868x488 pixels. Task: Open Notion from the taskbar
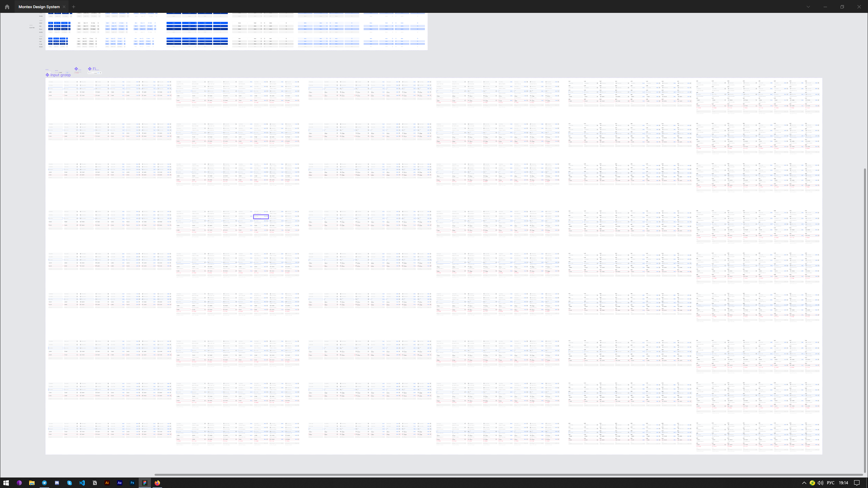pyautogui.click(x=95, y=483)
